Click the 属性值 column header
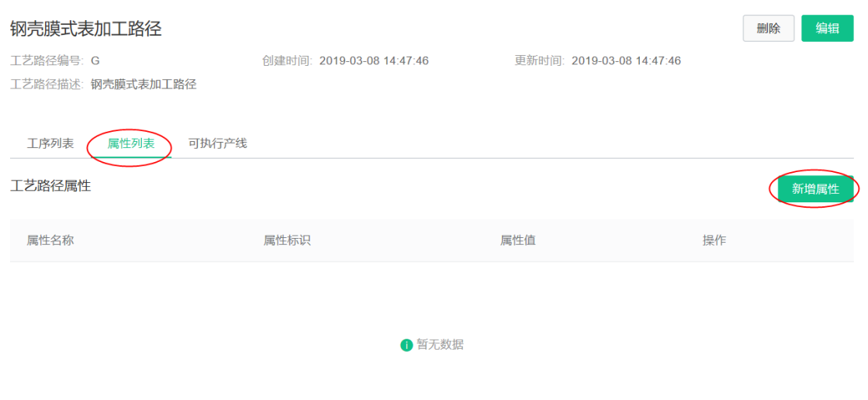Viewport: 868px width, 400px height. pyautogui.click(x=518, y=240)
